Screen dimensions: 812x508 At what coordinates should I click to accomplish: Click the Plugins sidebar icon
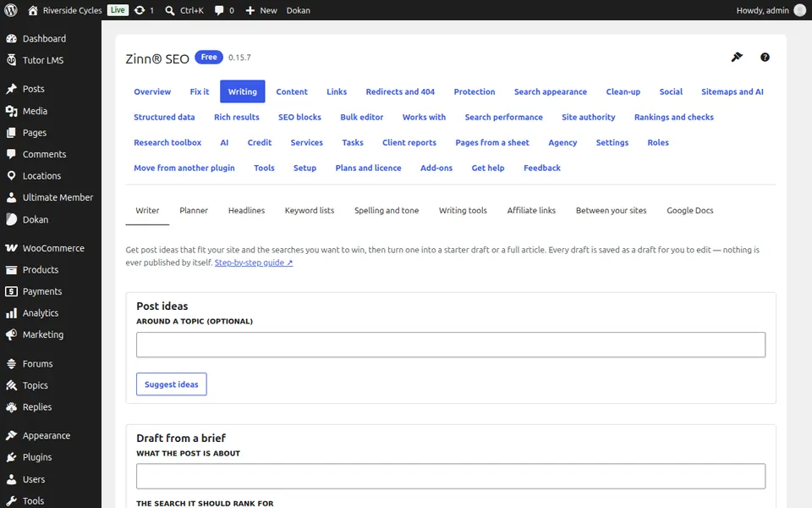[x=11, y=457]
